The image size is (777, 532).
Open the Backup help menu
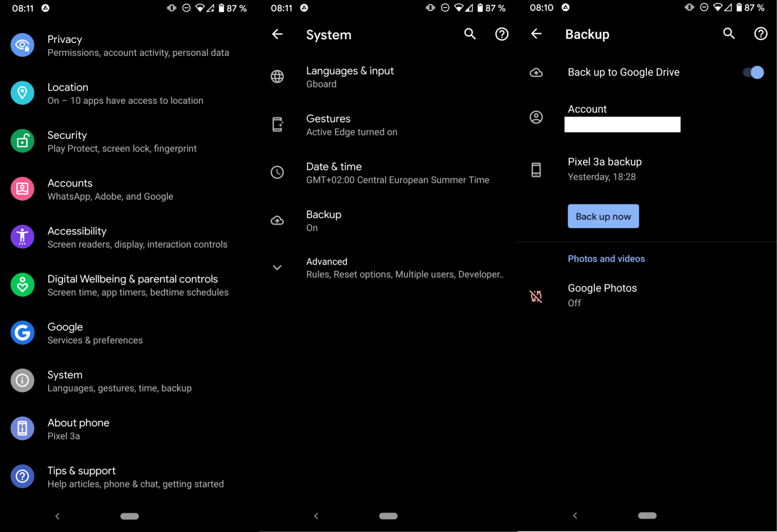coord(760,34)
